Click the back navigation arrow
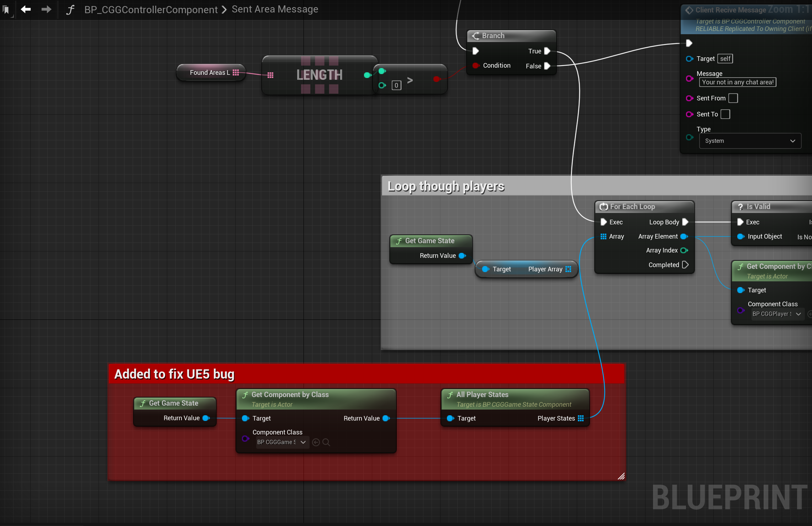The width and height of the screenshot is (812, 526). point(26,9)
